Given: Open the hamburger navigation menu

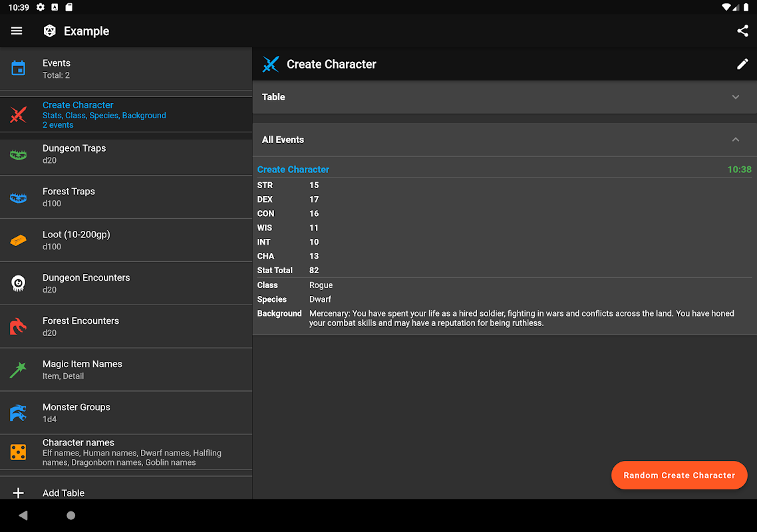Looking at the screenshot, I should click(17, 31).
